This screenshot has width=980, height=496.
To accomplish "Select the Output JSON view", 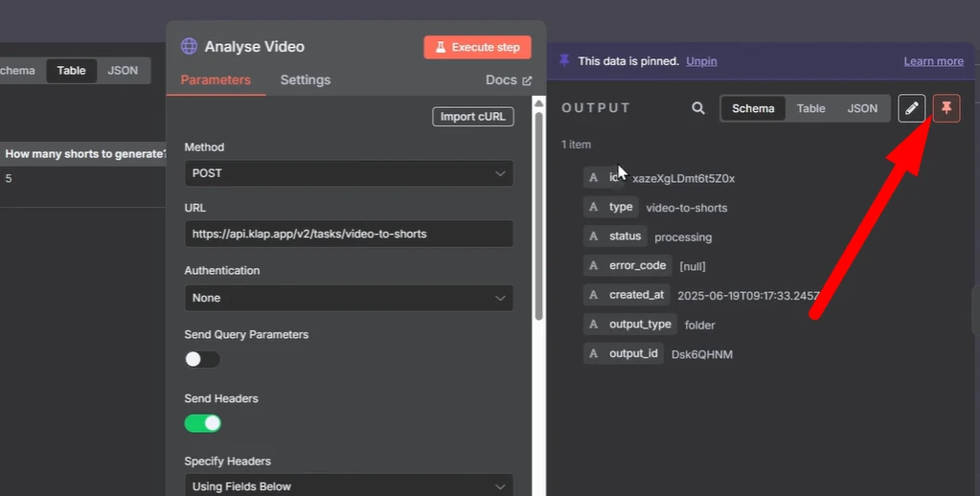I will coord(862,108).
